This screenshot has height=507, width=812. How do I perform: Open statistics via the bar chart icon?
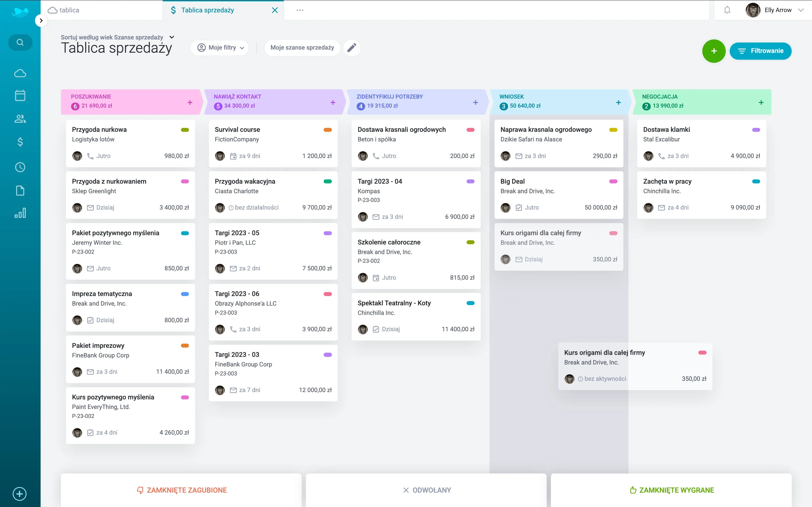[20, 213]
